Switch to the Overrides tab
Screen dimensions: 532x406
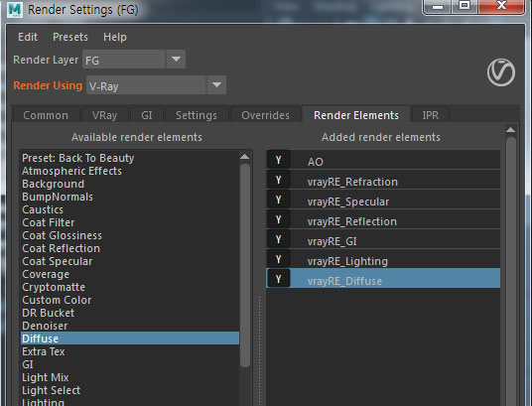coord(266,115)
